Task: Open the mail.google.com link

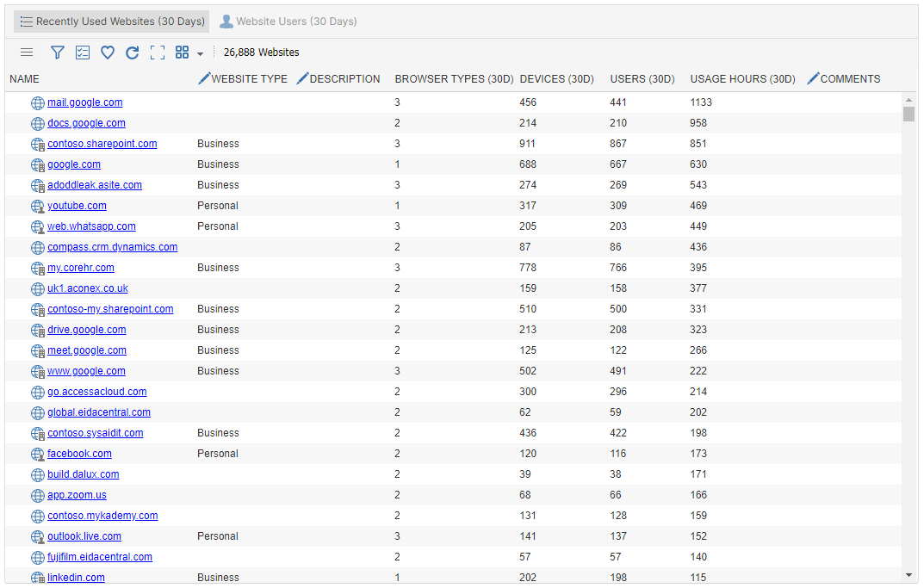Action: pyautogui.click(x=85, y=102)
